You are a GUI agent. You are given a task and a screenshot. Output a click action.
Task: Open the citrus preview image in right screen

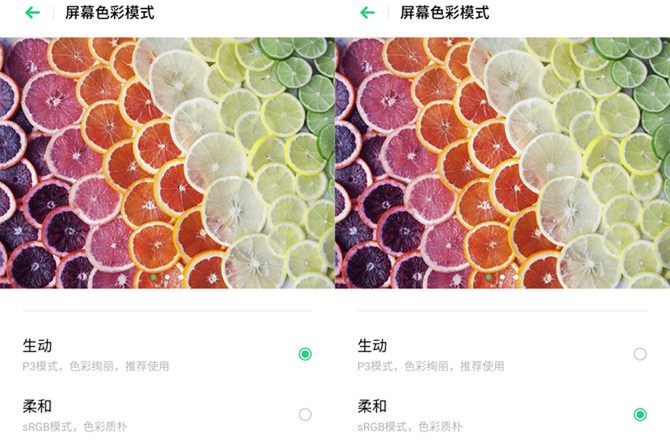click(x=502, y=163)
